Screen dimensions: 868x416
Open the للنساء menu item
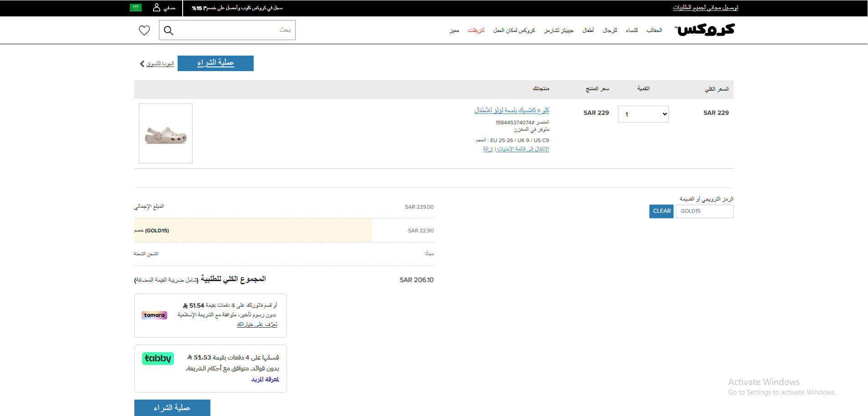point(632,30)
